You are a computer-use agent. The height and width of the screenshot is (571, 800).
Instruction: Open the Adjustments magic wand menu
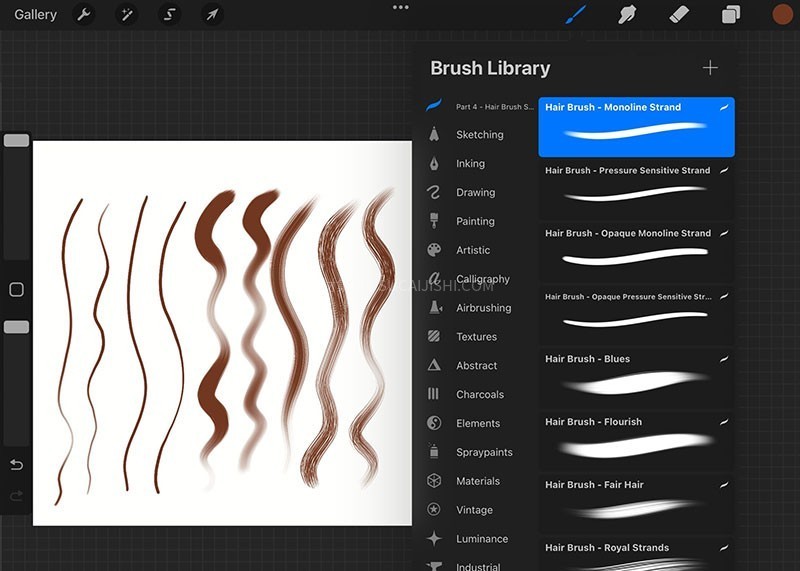[127, 15]
